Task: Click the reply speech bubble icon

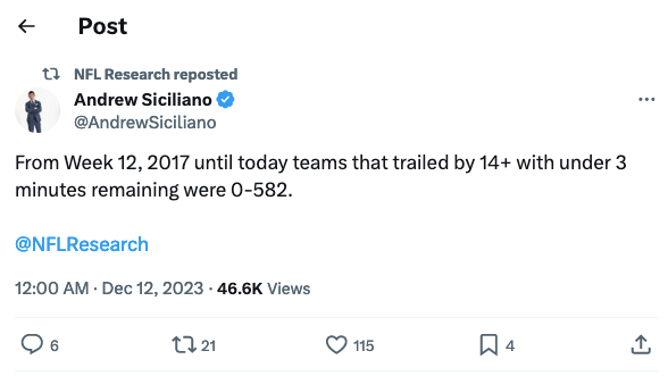Action: click(x=32, y=344)
